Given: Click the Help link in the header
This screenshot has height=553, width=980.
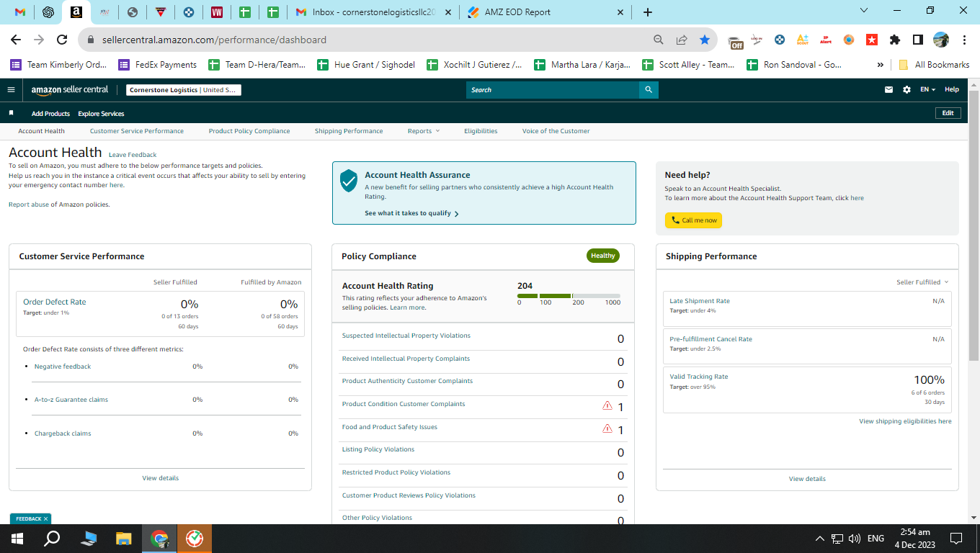Looking at the screenshot, I should coord(952,90).
